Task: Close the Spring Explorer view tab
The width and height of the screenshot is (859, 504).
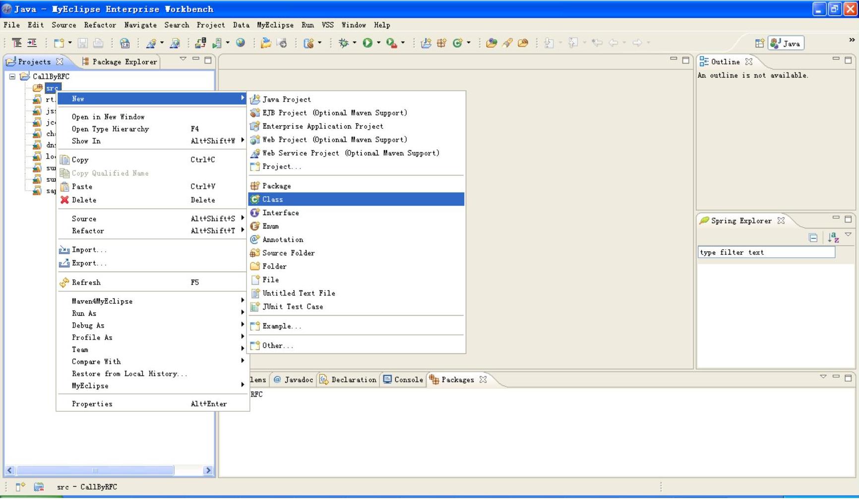Action: click(x=781, y=221)
